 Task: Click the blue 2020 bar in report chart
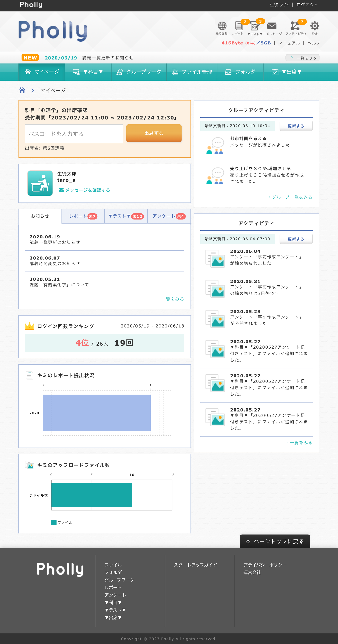(x=97, y=413)
